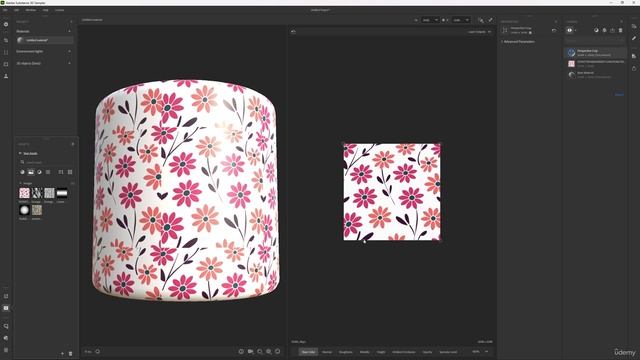Open the Window menu

pos(31,10)
